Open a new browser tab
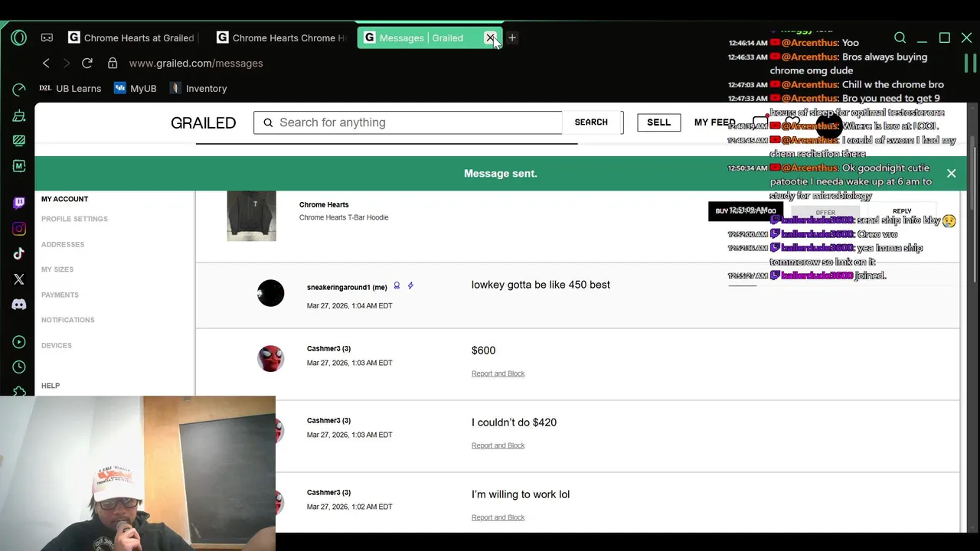Image resolution: width=980 pixels, height=551 pixels. point(512,37)
